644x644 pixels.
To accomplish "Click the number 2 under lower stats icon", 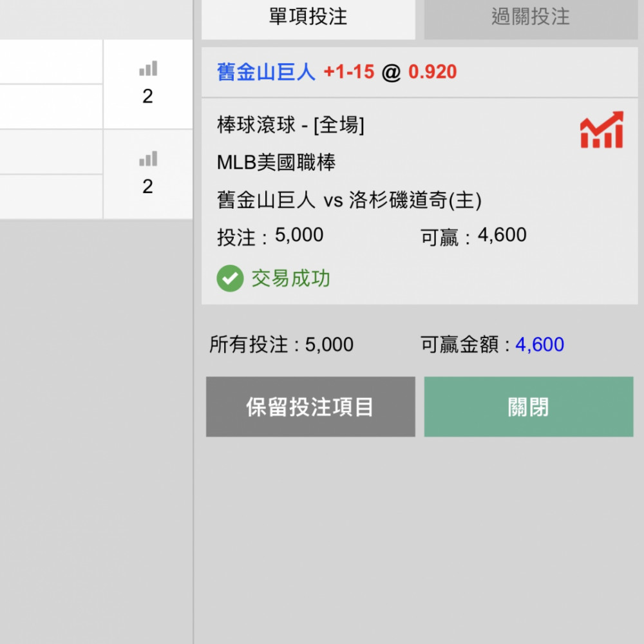I will (148, 187).
